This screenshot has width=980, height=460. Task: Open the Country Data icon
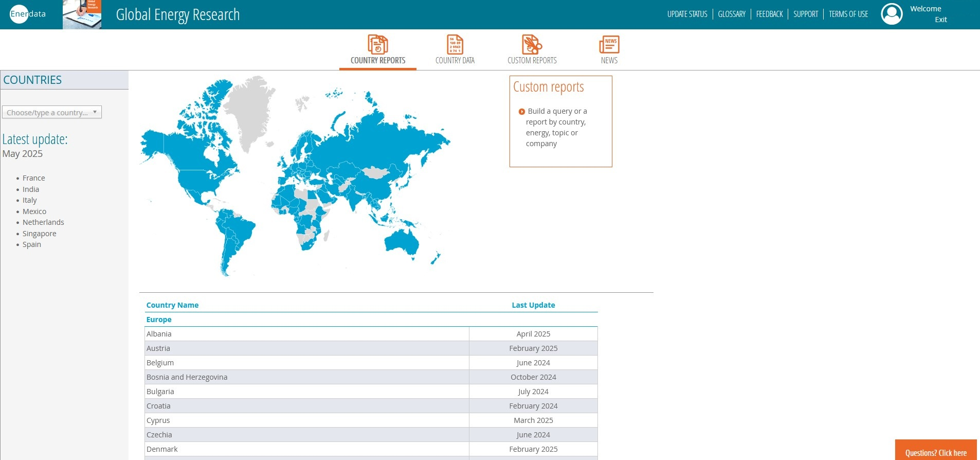(455, 45)
